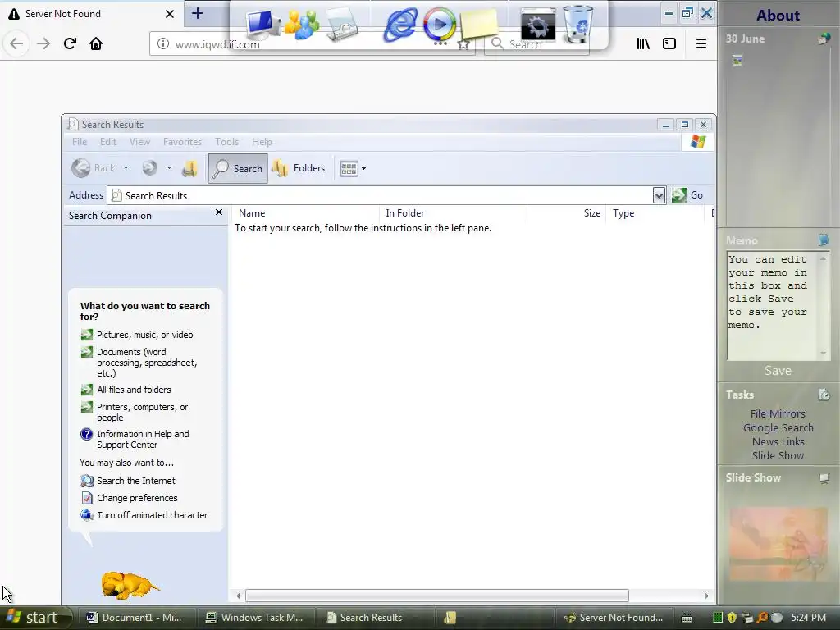Image resolution: width=840 pixels, height=630 pixels.
Task: Sort results by Size column
Action: pos(566,213)
